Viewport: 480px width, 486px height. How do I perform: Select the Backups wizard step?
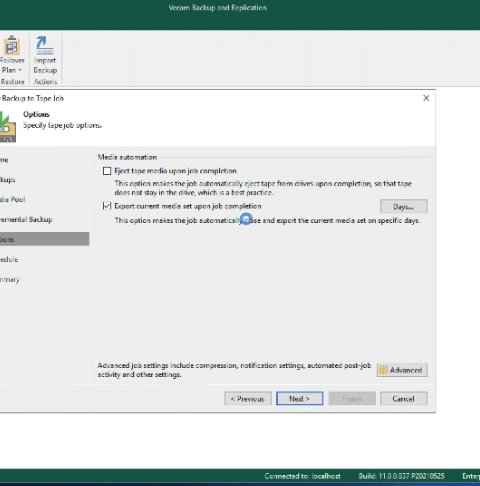(x=8, y=180)
